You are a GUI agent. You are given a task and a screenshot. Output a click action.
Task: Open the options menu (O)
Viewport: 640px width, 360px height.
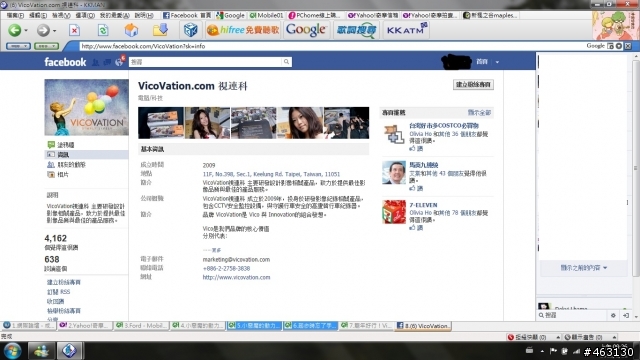click(85, 15)
